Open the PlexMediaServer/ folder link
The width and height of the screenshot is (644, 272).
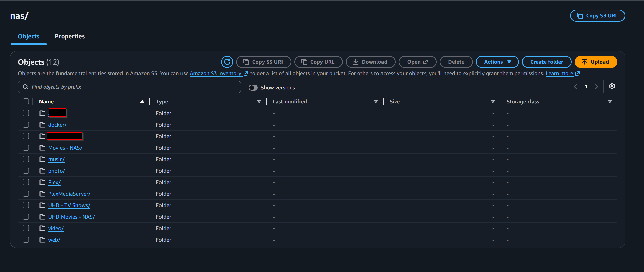[x=69, y=194]
